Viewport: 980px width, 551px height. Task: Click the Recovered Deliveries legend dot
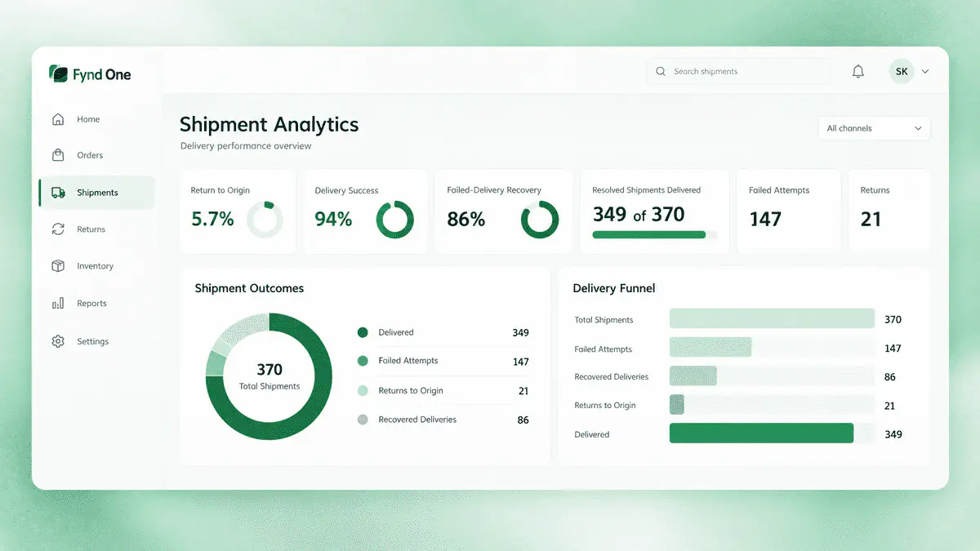363,420
